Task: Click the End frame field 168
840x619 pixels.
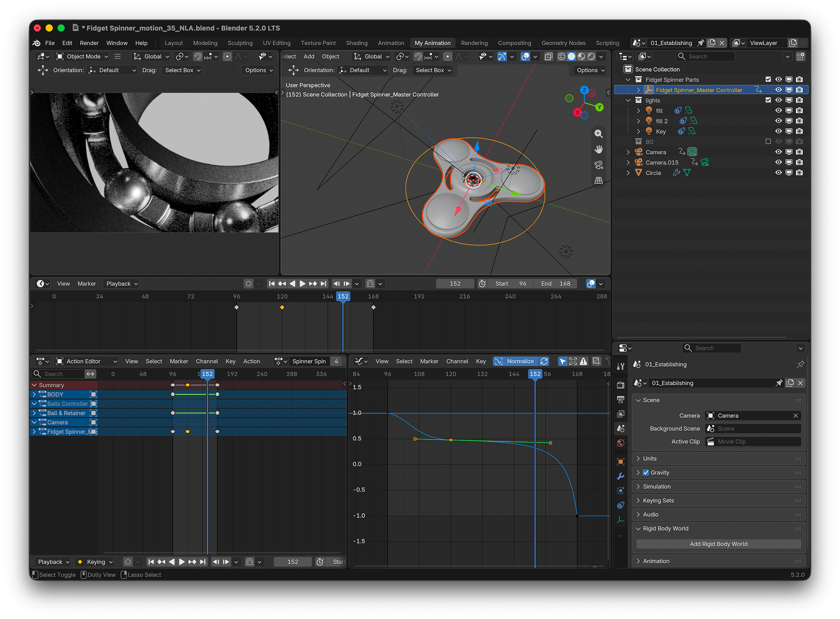Action: (x=556, y=284)
